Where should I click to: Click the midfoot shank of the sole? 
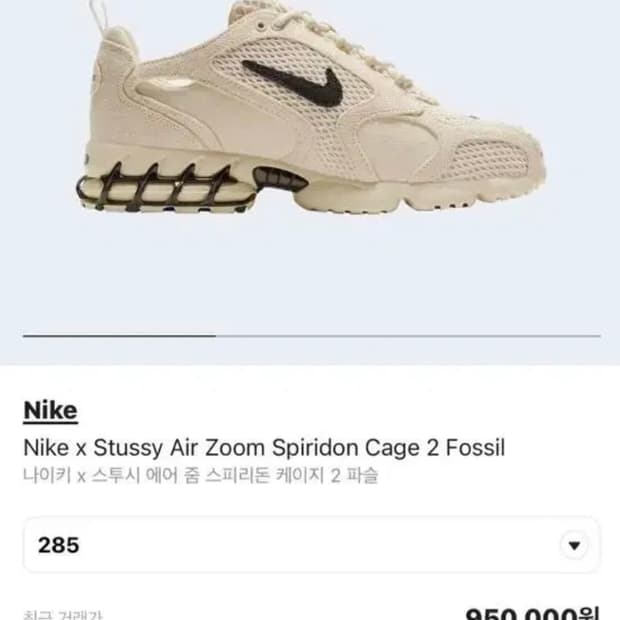tap(280, 178)
